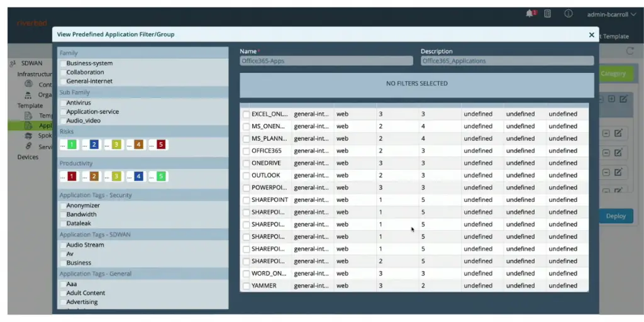The height and width of the screenshot is (322, 644).
Task: Click the Description field showing Office365_Applications
Action: tap(508, 61)
